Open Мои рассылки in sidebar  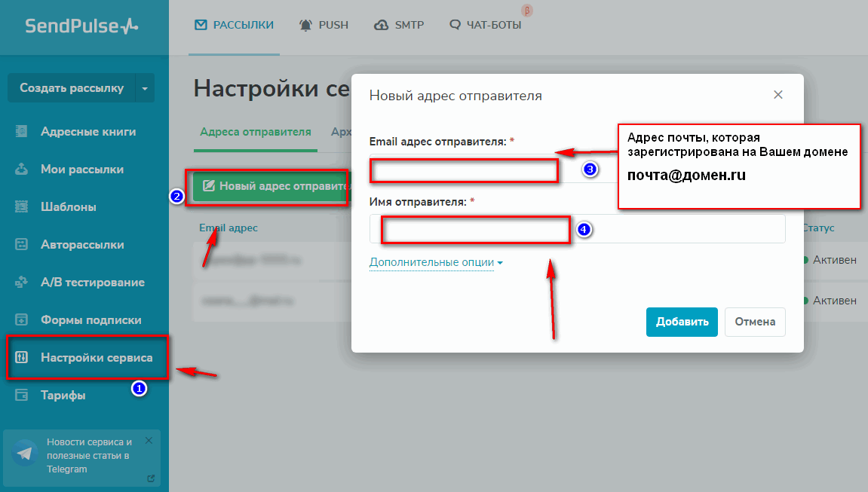coord(82,170)
